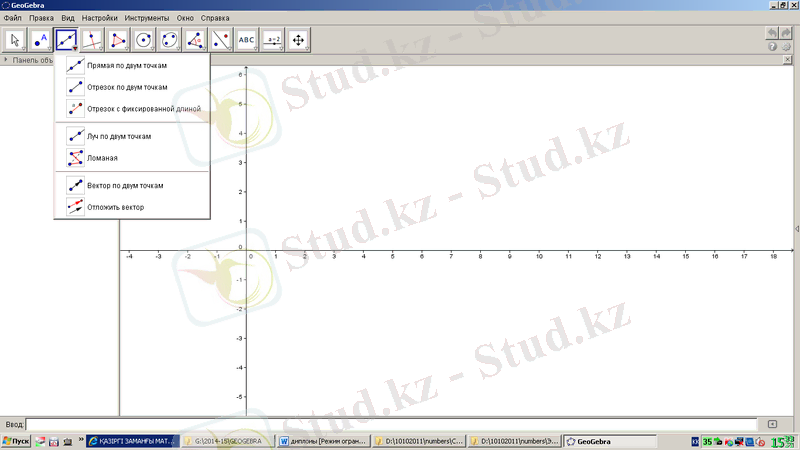The image size is (800, 450).
Task: Select the New Point tool
Action: (x=41, y=40)
